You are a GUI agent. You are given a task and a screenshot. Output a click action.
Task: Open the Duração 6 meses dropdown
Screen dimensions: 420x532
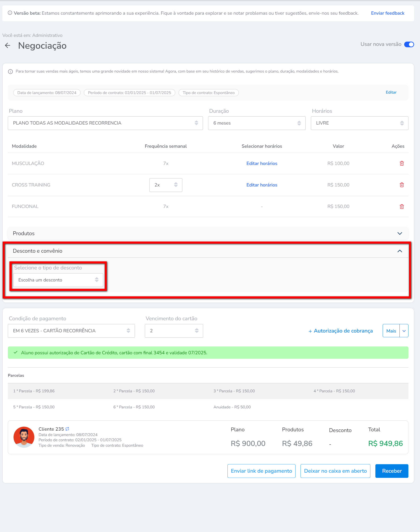[257, 123]
